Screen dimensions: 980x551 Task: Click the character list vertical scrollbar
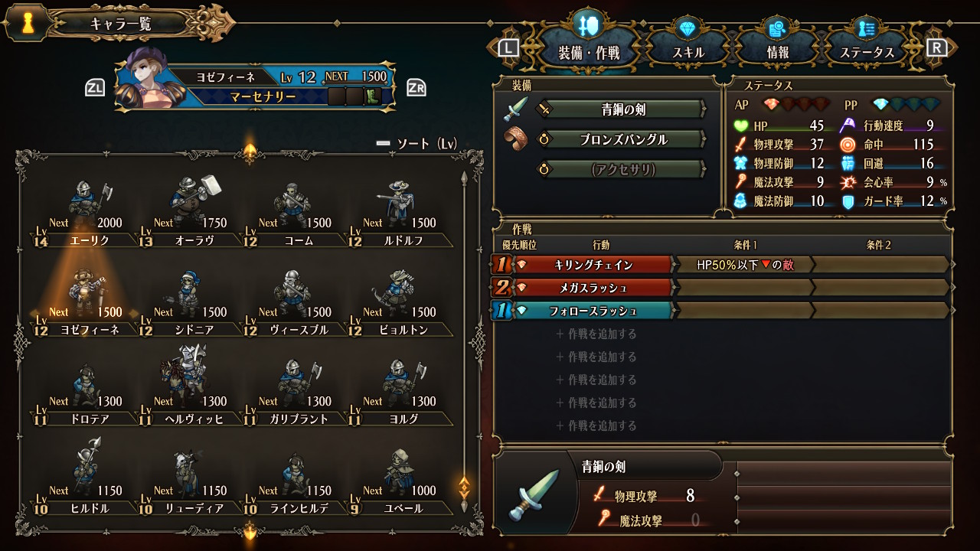click(x=464, y=337)
